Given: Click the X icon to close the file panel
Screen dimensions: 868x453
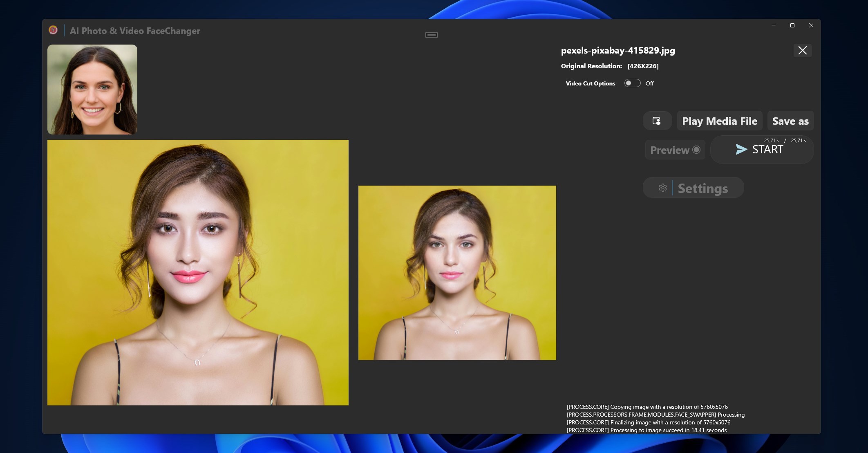Looking at the screenshot, I should coord(802,50).
